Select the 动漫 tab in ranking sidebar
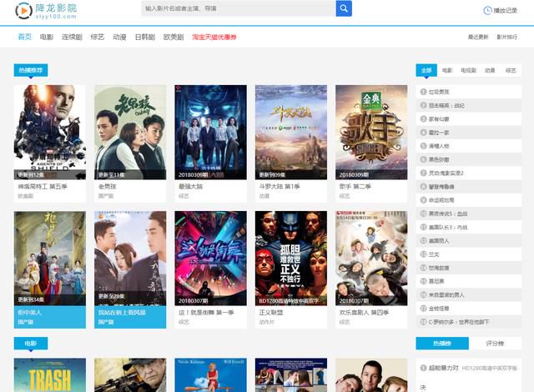The width and height of the screenshot is (534, 392). click(490, 70)
